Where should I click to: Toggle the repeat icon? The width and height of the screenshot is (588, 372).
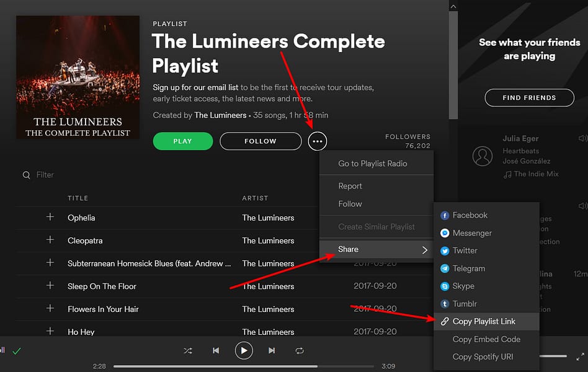(300, 351)
